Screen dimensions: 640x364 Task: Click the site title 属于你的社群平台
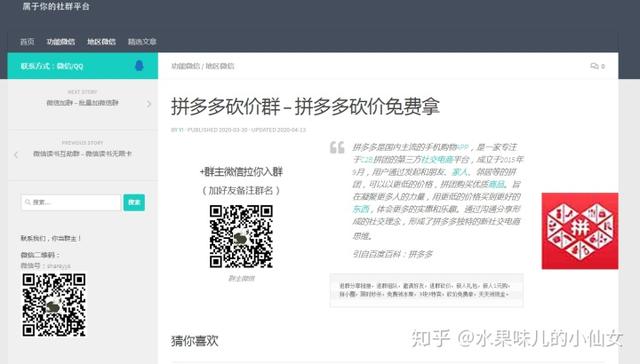tap(56, 6)
